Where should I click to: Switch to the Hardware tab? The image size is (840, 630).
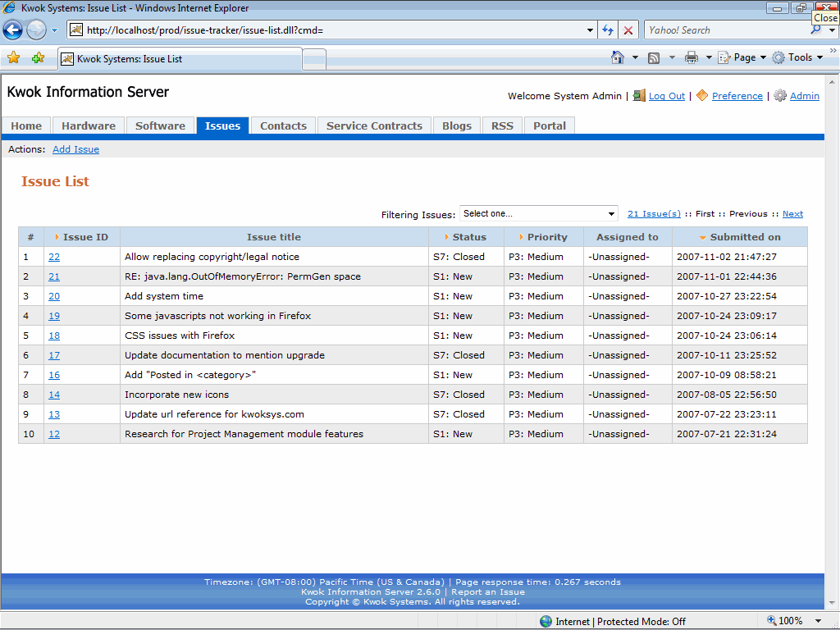(89, 126)
